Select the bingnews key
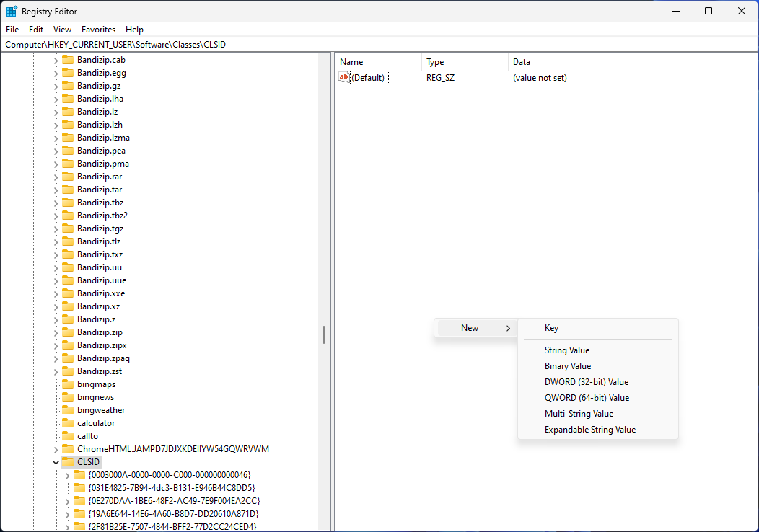The image size is (759, 532). coord(95,397)
